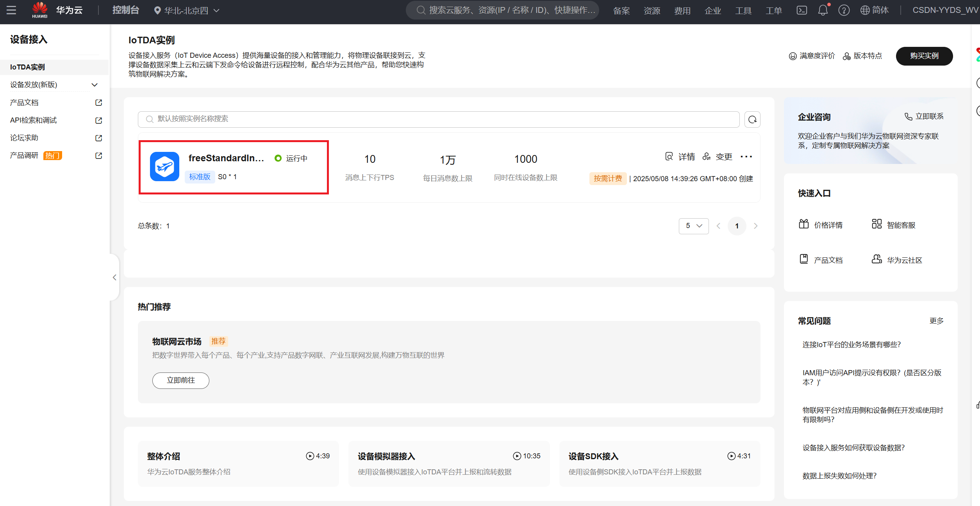Open the more actions ellipsis for instance
The image size is (980, 506).
[746, 157]
